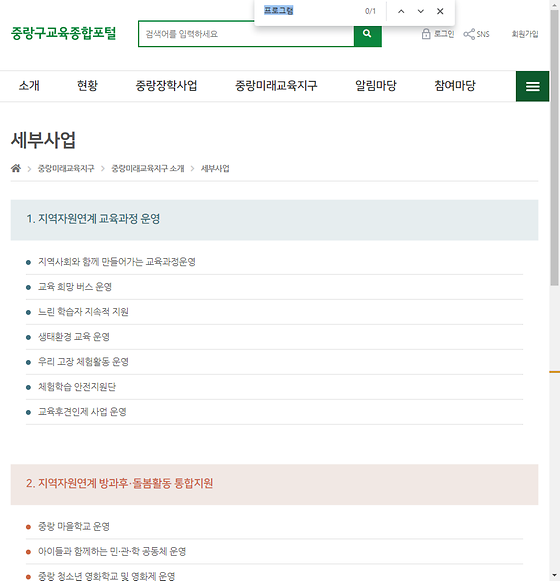
Task: Open the 중랑미래교육지구 menu
Action: [276, 86]
